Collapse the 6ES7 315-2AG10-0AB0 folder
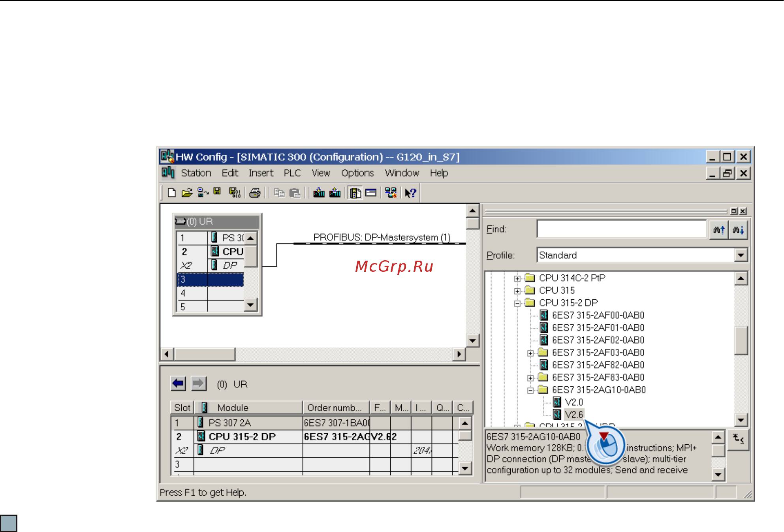 point(530,390)
